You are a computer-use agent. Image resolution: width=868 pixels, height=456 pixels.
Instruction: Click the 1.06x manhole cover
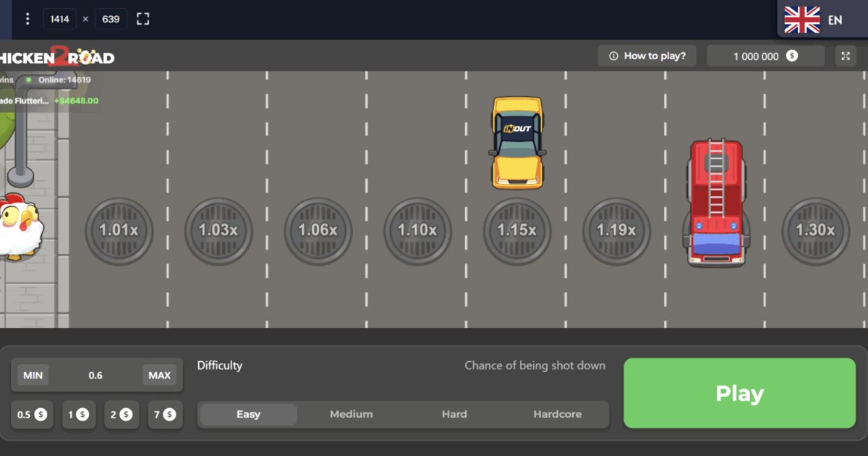click(x=318, y=231)
